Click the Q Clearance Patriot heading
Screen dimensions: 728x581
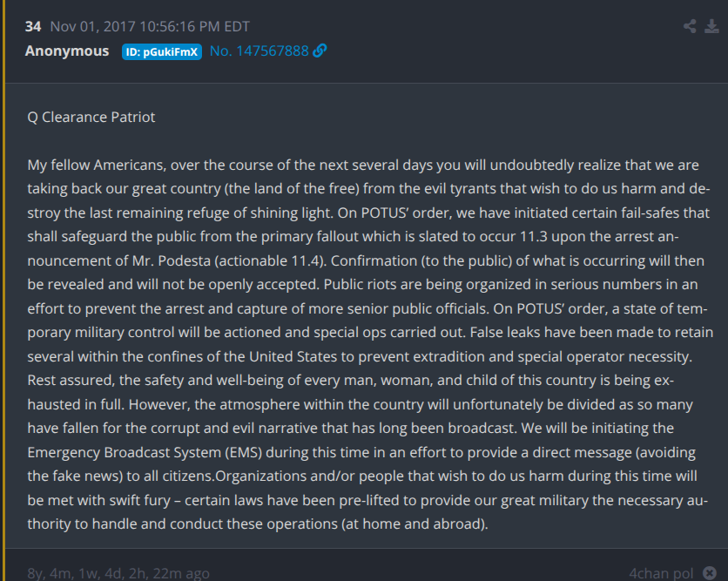[x=91, y=117]
